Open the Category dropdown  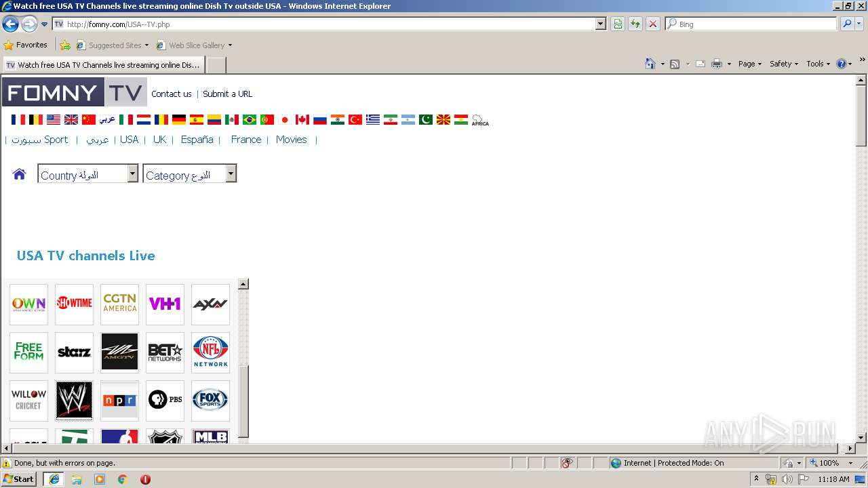click(190, 174)
